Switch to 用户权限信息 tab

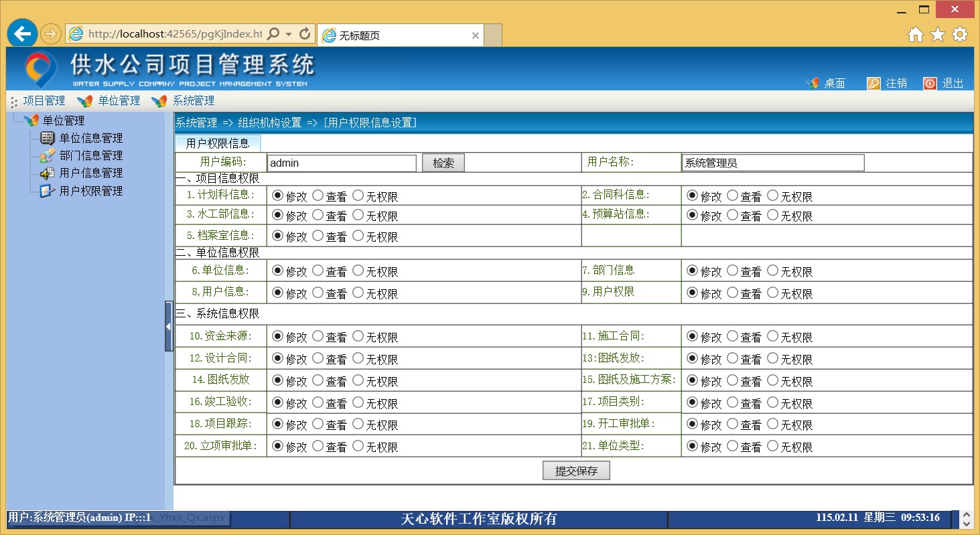218,143
